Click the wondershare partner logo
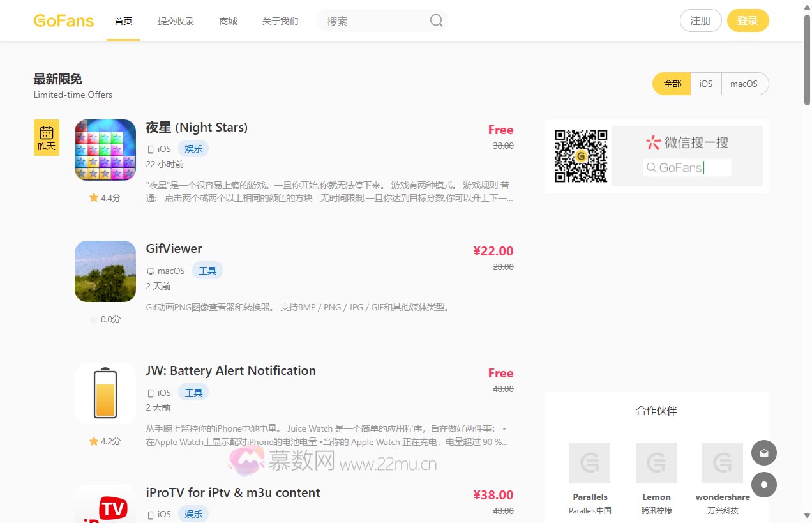 (x=723, y=463)
